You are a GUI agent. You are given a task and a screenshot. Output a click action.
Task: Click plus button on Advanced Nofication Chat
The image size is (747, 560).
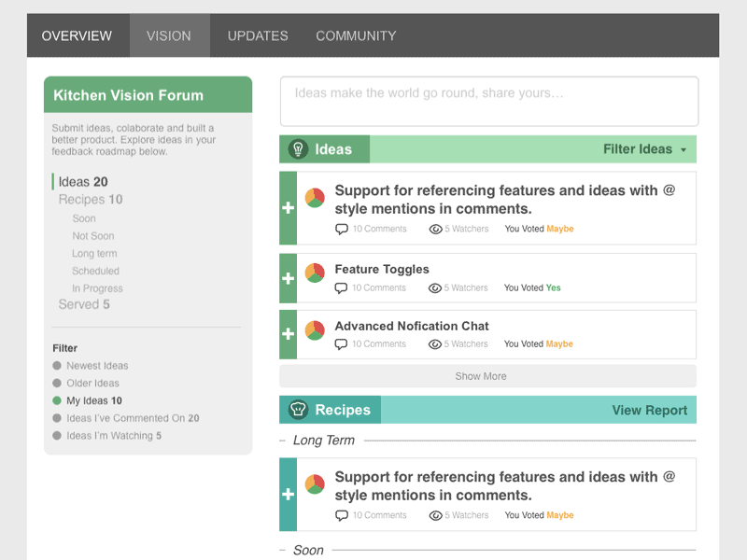pyautogui.click(x=289, y=334)
